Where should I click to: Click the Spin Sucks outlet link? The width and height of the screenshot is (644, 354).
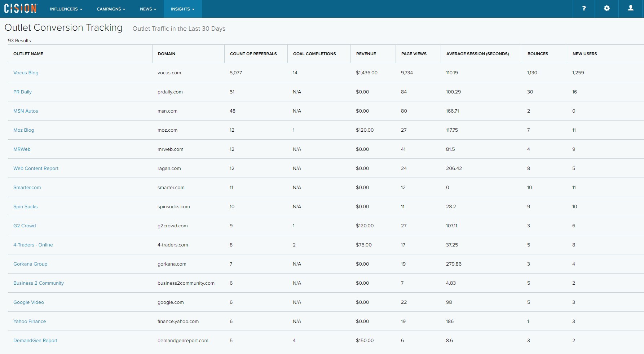25,206
